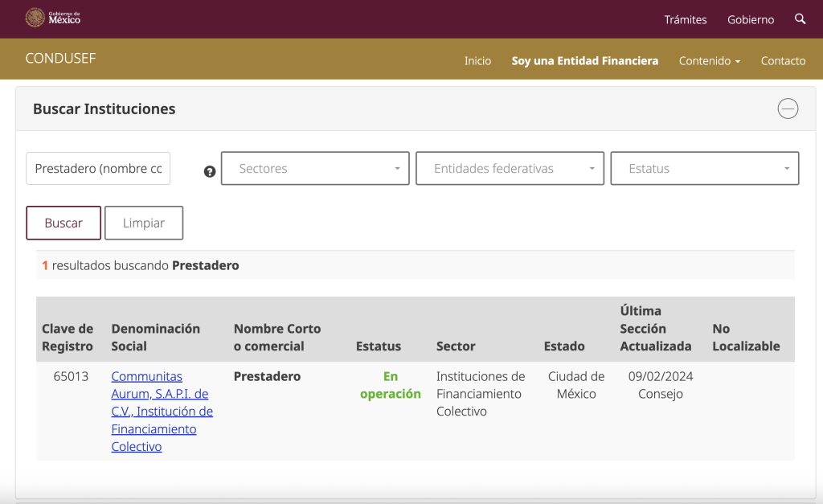Click Nombre Corto o comercial header

277,337
